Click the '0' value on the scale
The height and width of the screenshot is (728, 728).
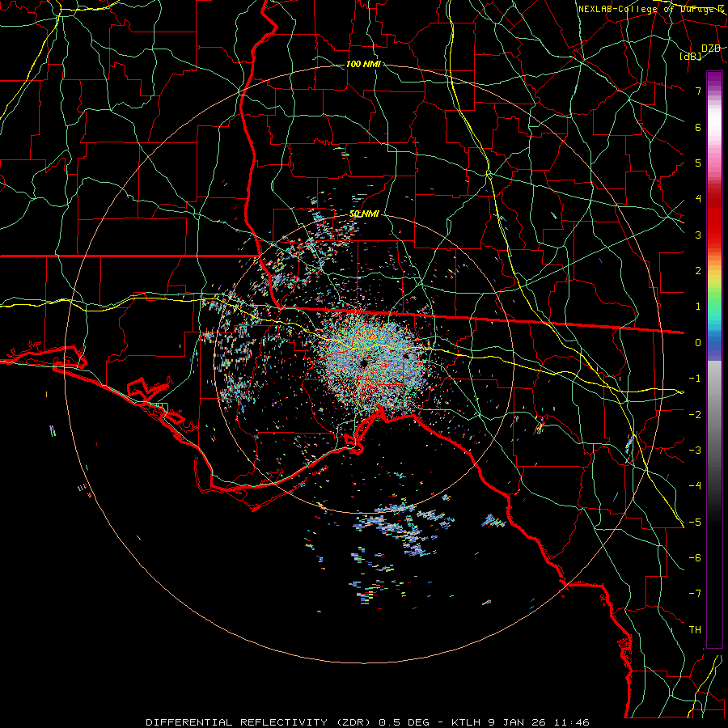[x=698, y=343]
